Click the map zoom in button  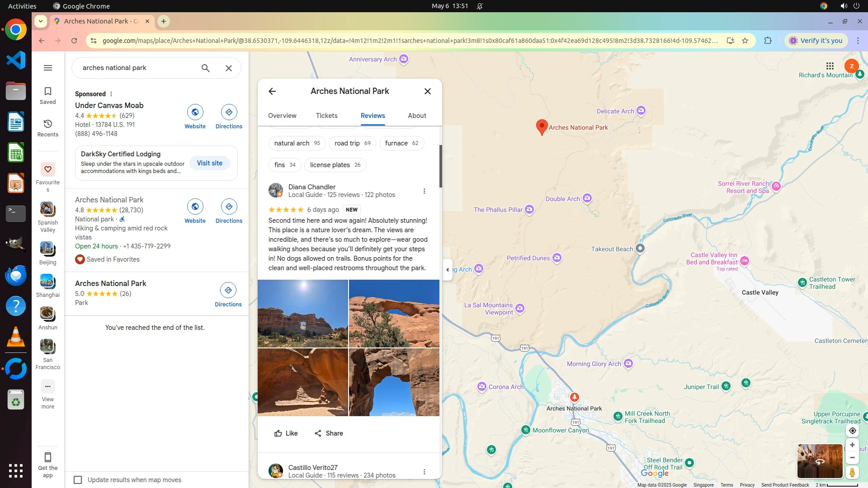852,445
